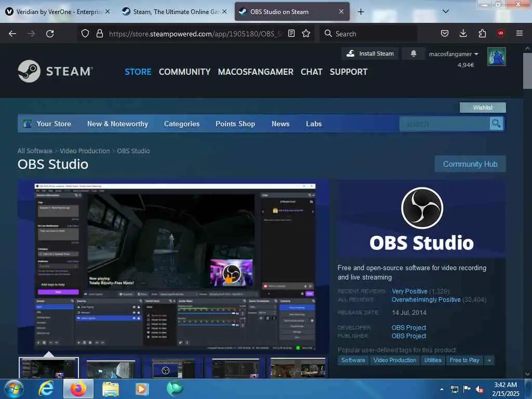Expand more tags with plus button
This screenshot has height=399, width=532.
pos(489,361)
